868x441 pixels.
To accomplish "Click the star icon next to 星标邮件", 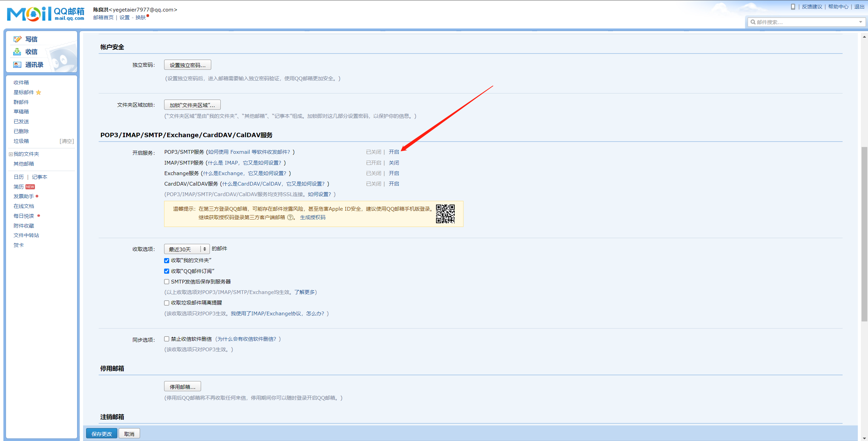I will (39, 92).
